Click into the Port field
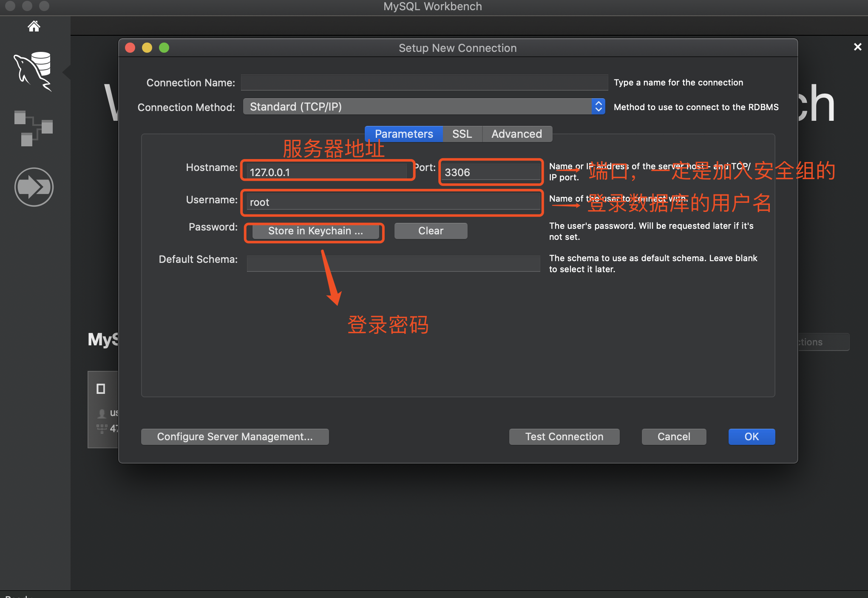Image resolution: width=868 pixels, height=598 pixels. (491, 172)
